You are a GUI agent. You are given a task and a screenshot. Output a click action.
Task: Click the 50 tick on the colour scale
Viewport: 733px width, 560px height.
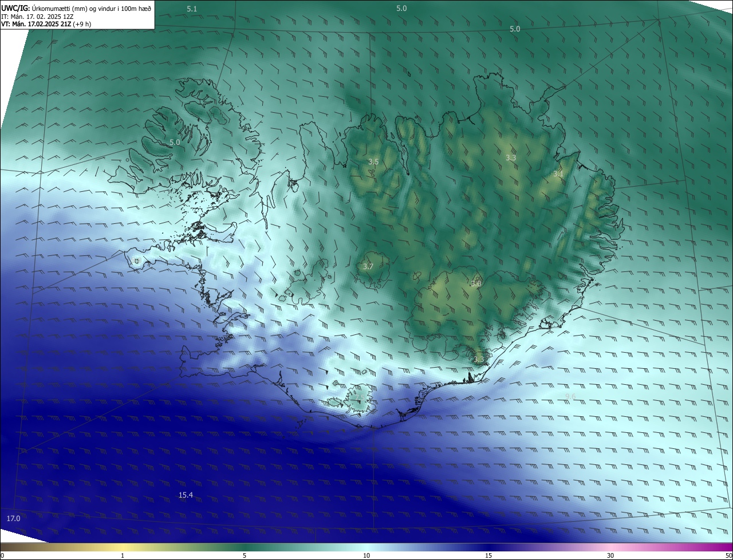728,555
